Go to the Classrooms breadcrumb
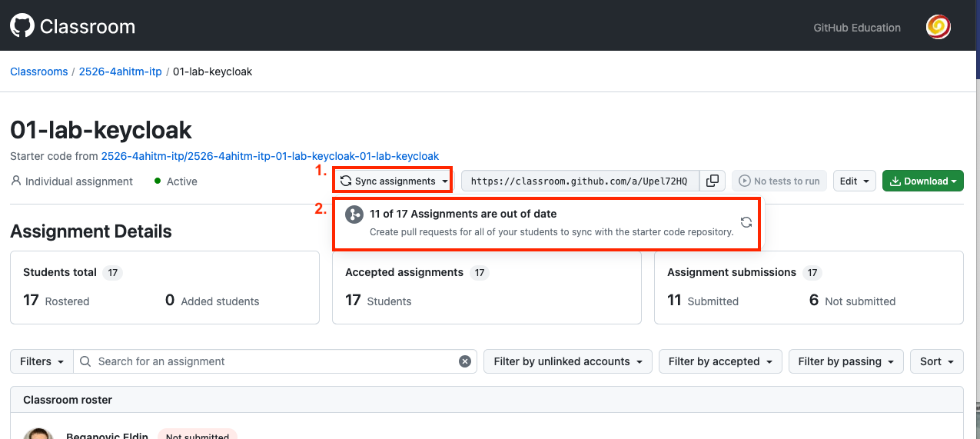This screenshot has height=439, width=980. point(39,72)
